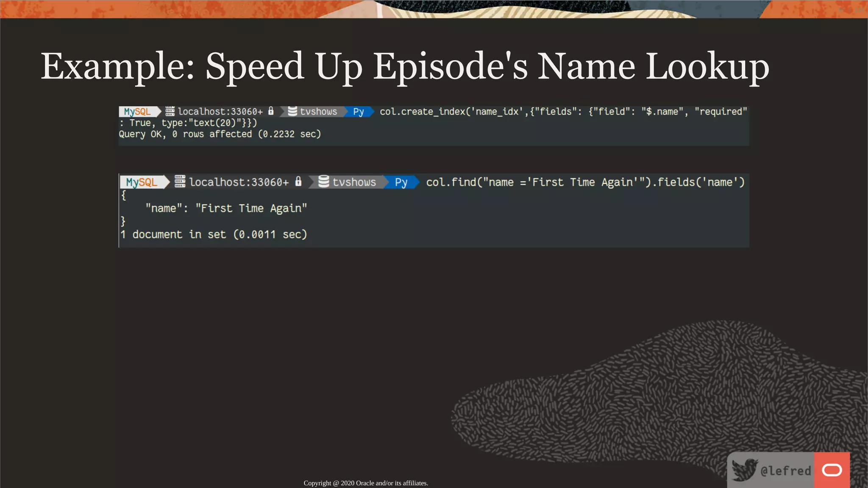Click the col.create_index command text
The width and height of the screenshot is (868, 488).
(x=563, y=111)
